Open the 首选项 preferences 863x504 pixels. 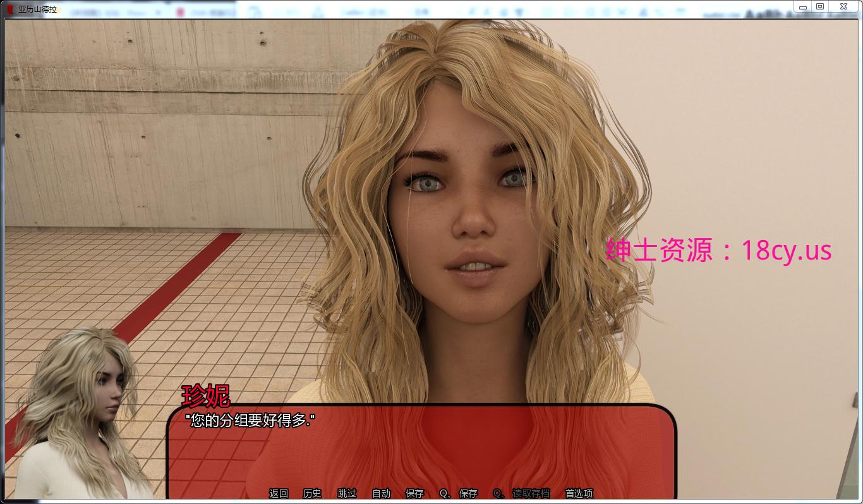point(579,493)
